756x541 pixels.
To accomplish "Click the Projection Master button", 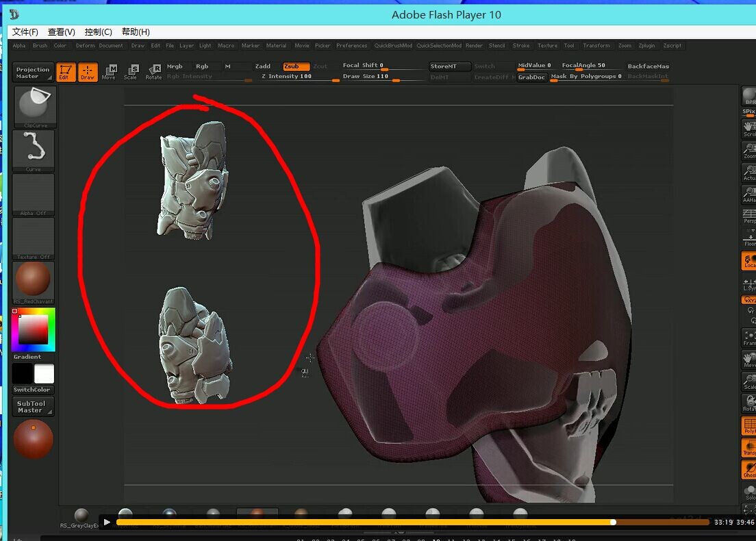I will pyautogui.click(x=33, y=73).
